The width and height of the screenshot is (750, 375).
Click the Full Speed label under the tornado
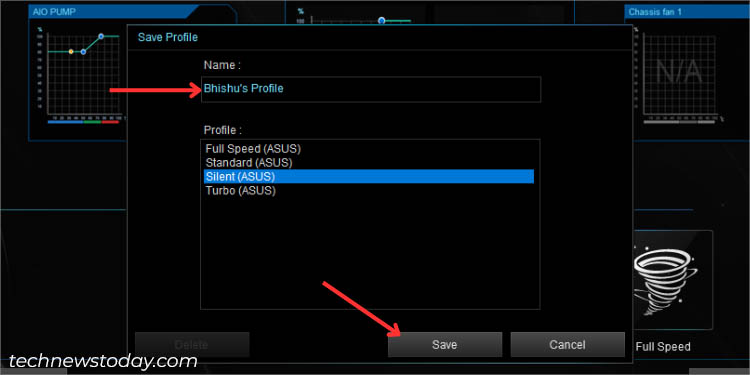click(663, 347)
